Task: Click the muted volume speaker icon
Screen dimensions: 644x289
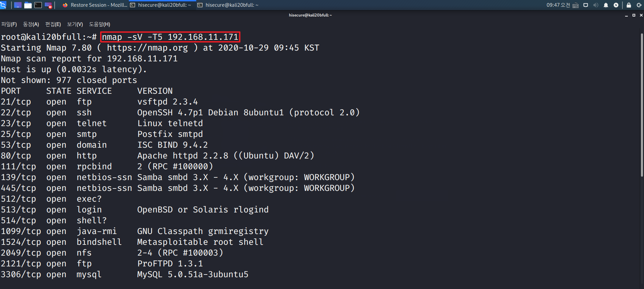Action: coord(596,5)
